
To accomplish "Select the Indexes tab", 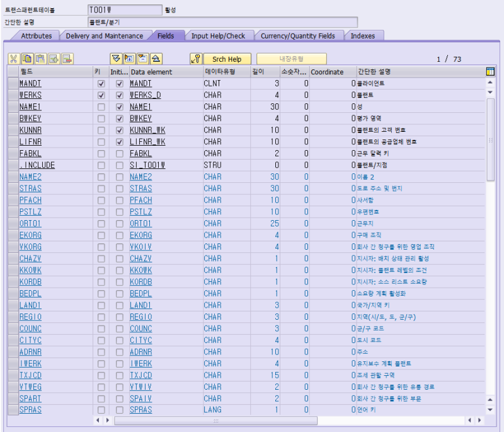I will [x=364, y=36].
